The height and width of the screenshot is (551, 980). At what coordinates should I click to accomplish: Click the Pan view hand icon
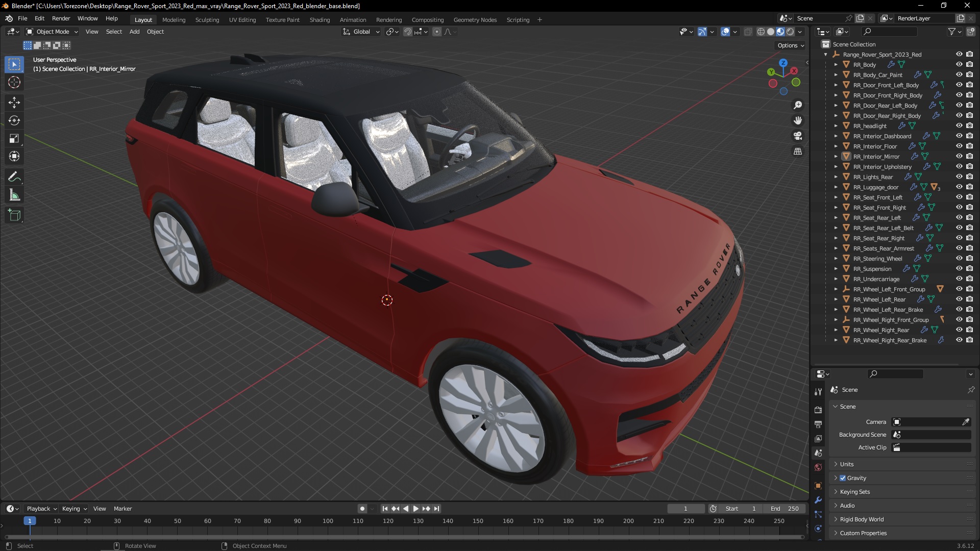[798, 120]
